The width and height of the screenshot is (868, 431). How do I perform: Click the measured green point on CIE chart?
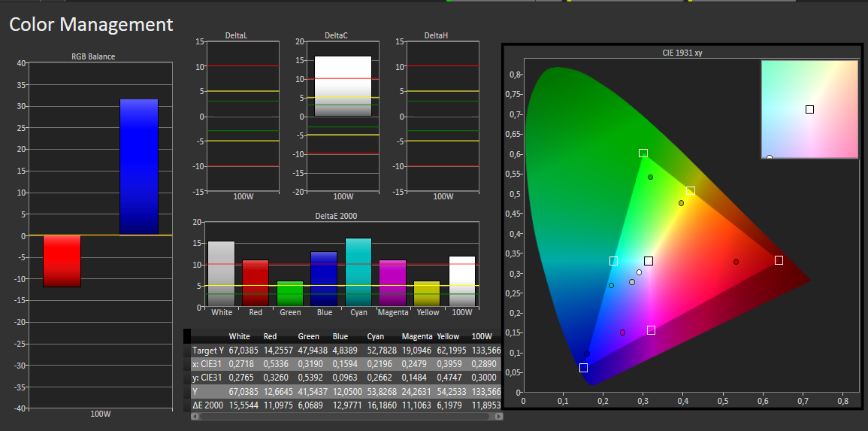pyautogui.click(x=651, y=178)
